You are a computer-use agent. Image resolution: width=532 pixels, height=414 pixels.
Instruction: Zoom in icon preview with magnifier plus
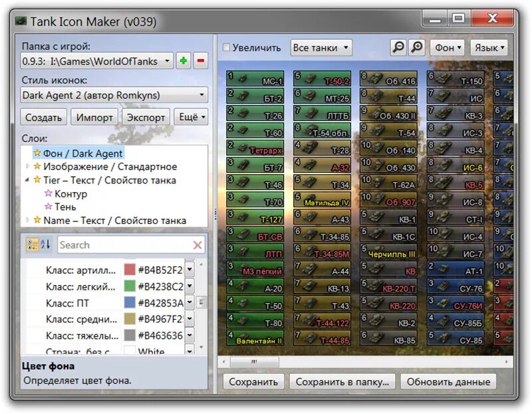click(417, 47)
